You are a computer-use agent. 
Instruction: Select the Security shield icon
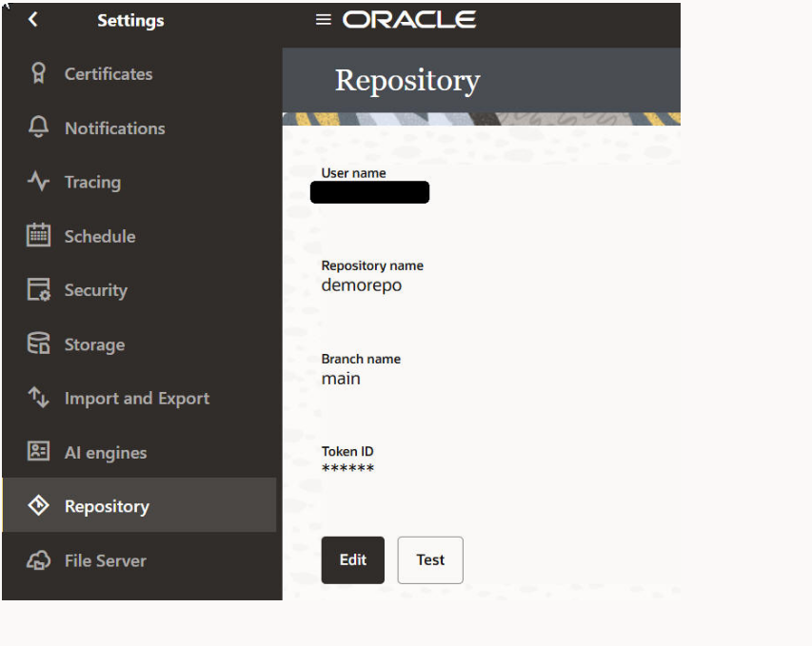point(38,289)
